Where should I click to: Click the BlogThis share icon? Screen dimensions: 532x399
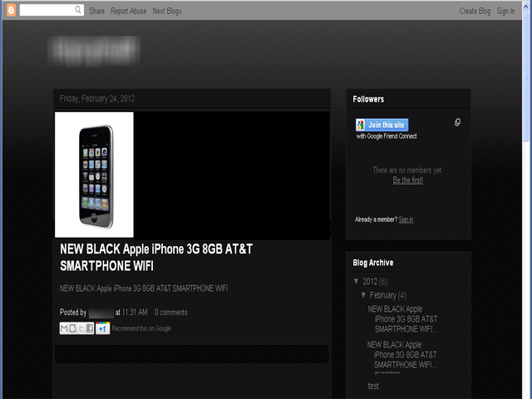pyautogui.click(x=72, y=328)
